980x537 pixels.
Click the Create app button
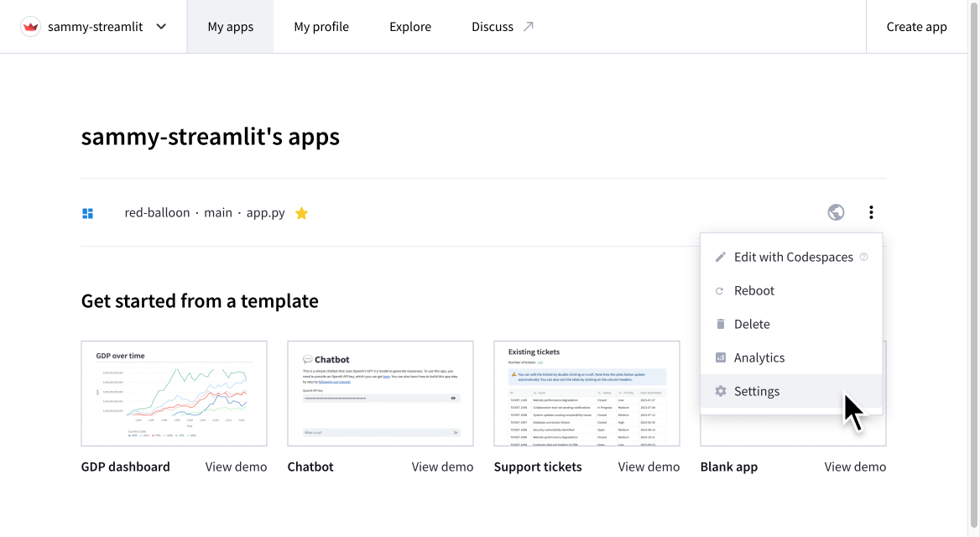916,26
